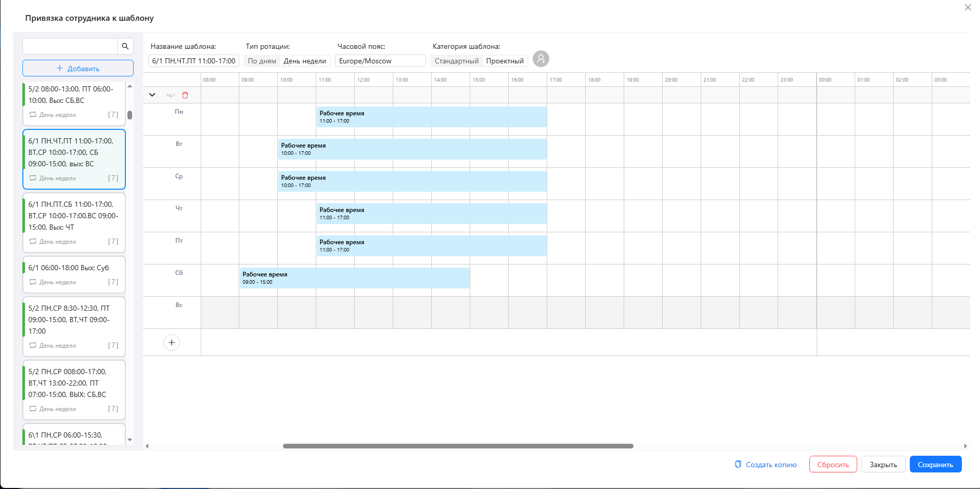
Task: Click the Пн day label
Action: 179,112
